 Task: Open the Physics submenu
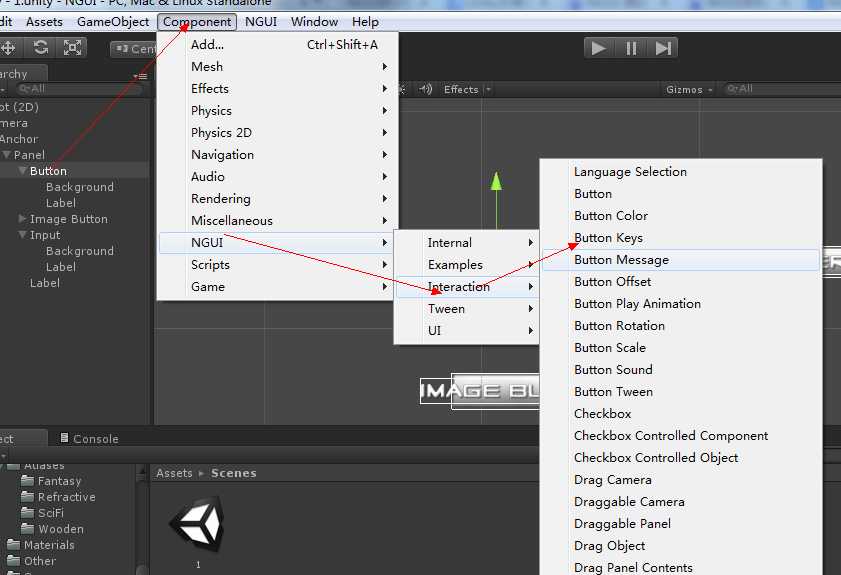278,110
